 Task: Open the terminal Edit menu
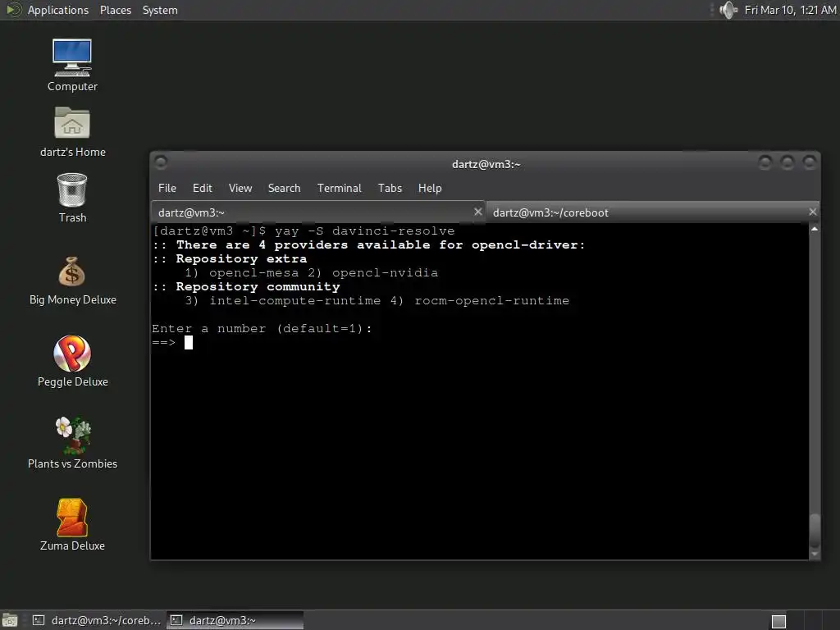click(203, 188)
